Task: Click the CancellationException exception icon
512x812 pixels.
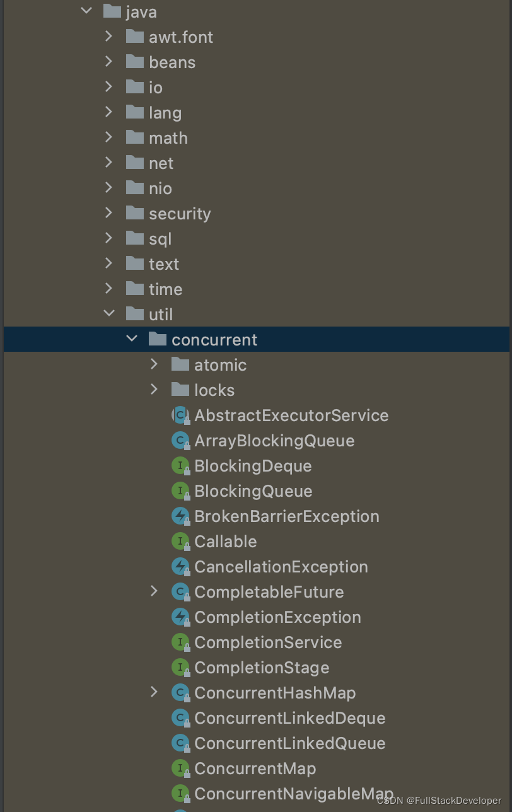Action: [180, 567]
